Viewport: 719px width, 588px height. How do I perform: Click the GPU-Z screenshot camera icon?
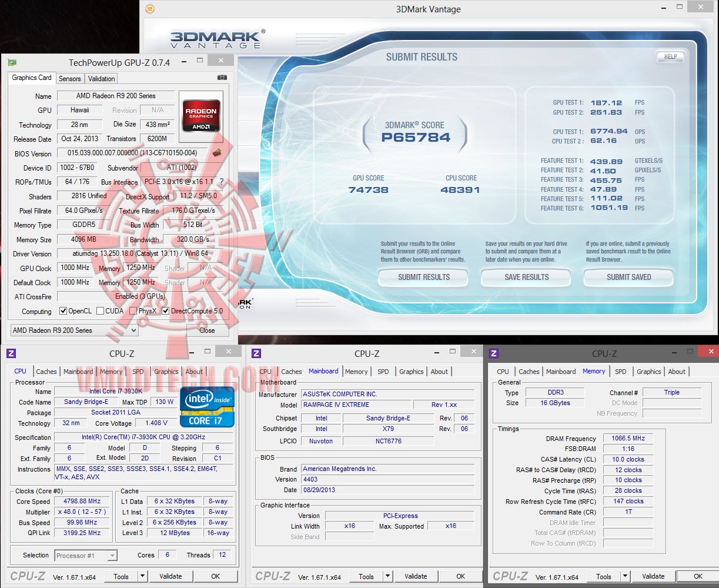[222, 77]
